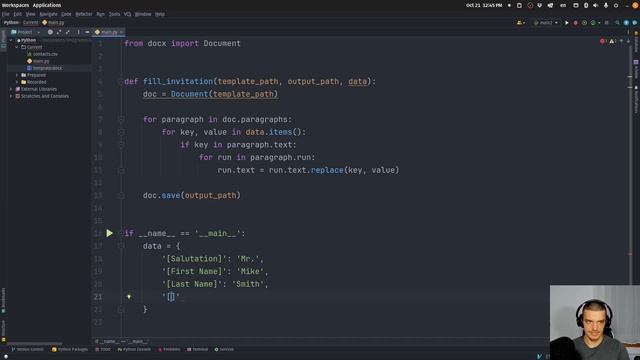Open the Bookmarks sidebar tool window
The height and width of the screenshot is (360, 640).
click(3, 300)
